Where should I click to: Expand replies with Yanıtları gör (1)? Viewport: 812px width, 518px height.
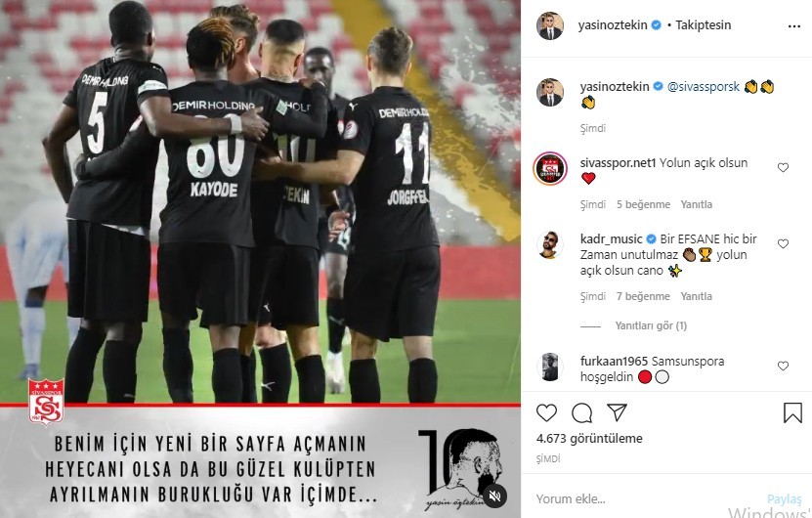651,325
